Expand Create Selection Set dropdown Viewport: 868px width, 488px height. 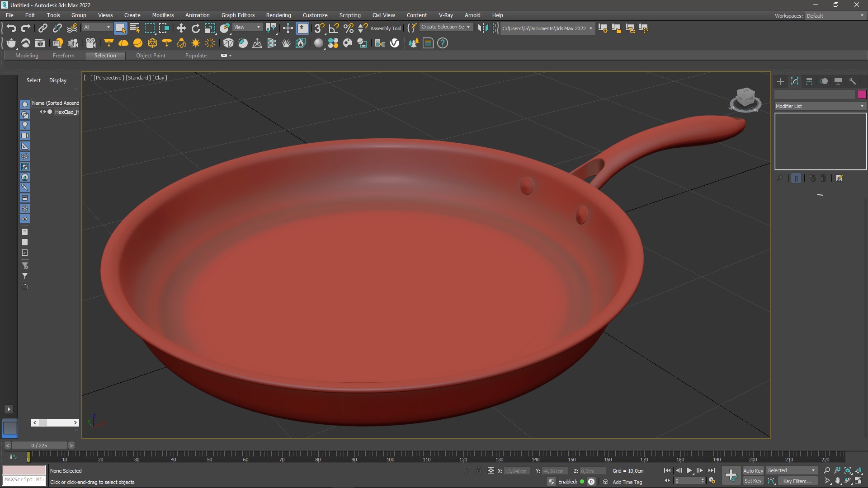point(446,27)
